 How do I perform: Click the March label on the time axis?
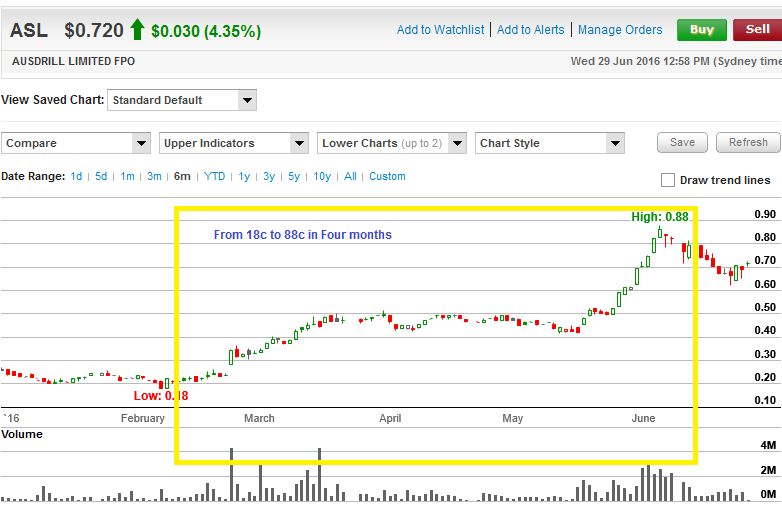(x=259, y=418)
